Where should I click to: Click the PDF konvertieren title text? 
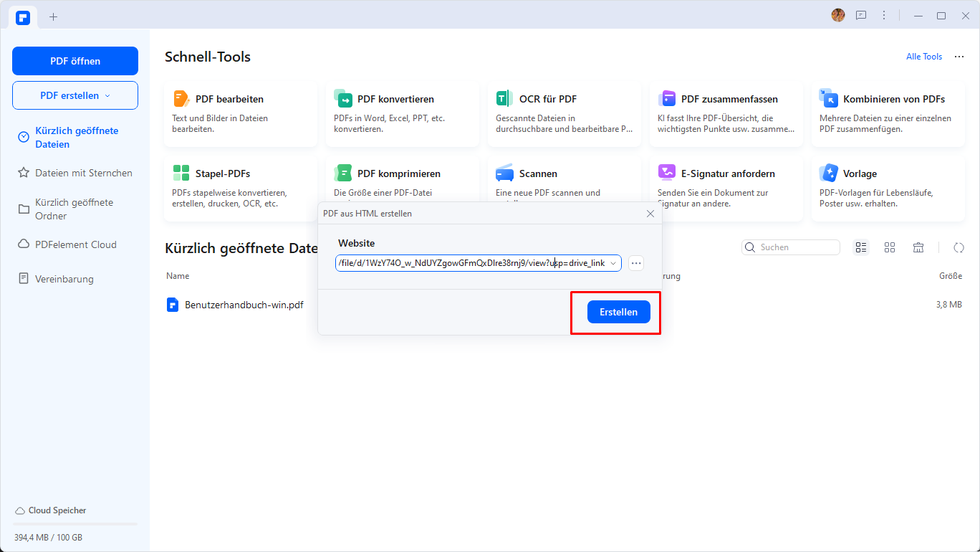click(395, 99)
